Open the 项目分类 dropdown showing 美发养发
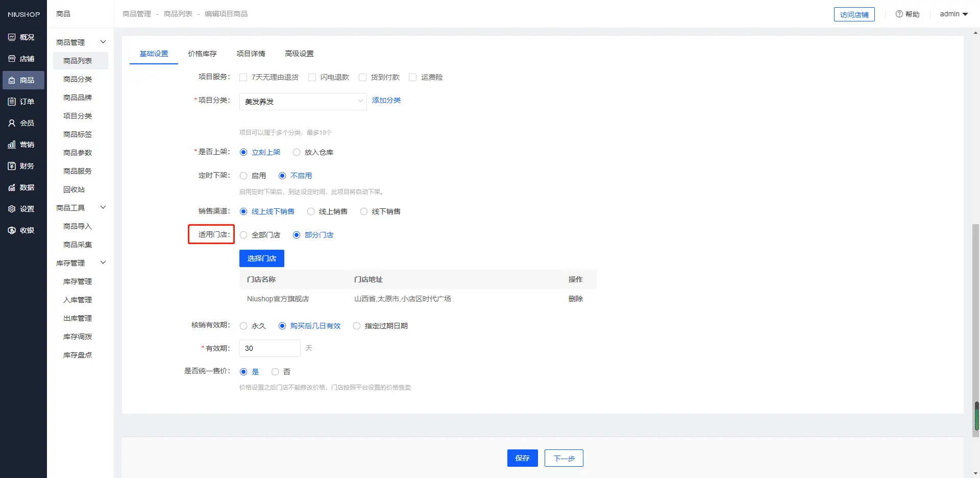The image size is (980, 478). tap(303, 102)
